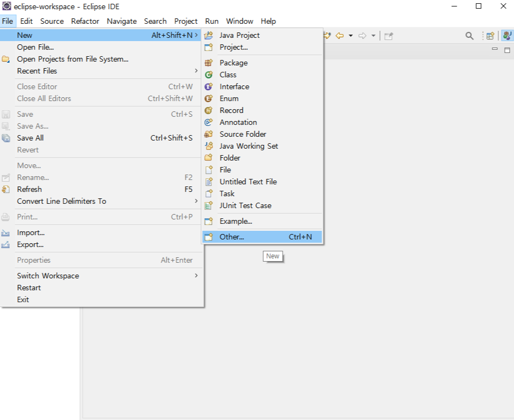Click the Annotation @ icon
This screenshot has width=514, height=420.
[209, 122]
